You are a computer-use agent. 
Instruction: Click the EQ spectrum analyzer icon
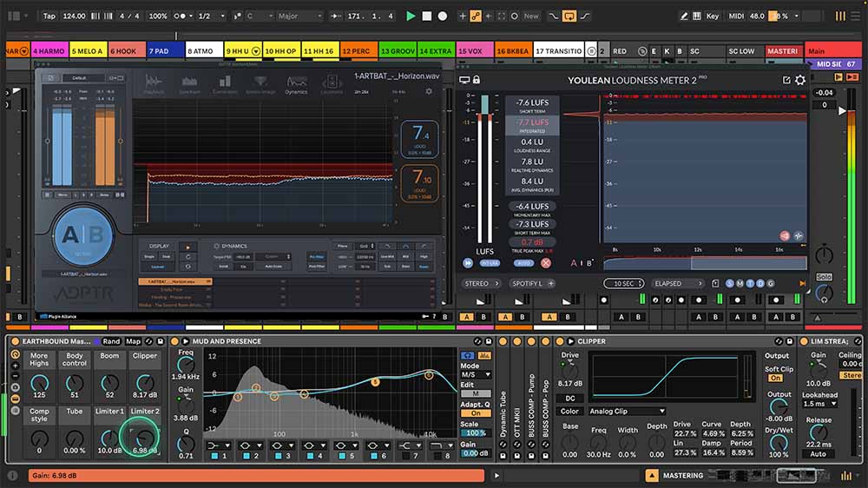(x=483, y=355)
